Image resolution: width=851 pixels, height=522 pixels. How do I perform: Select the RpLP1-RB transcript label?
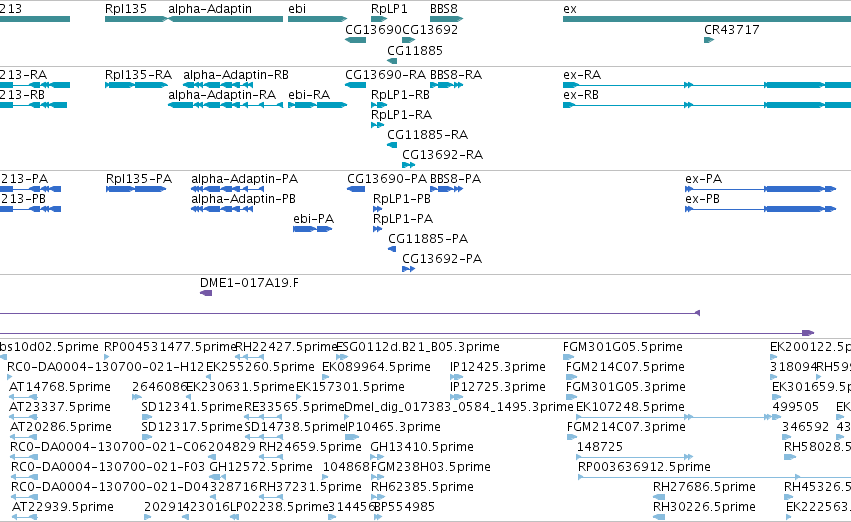pos(401,95)
